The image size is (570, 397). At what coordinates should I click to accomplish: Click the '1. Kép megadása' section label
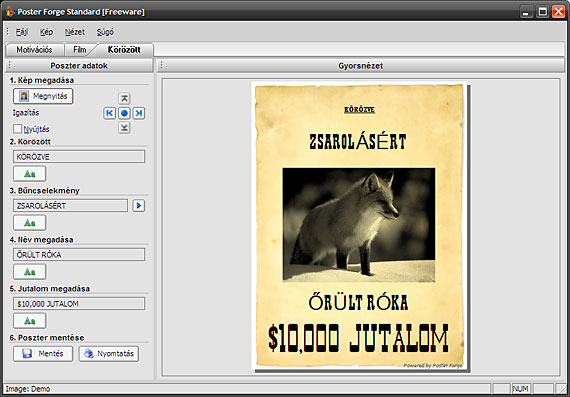coord(42,80)
